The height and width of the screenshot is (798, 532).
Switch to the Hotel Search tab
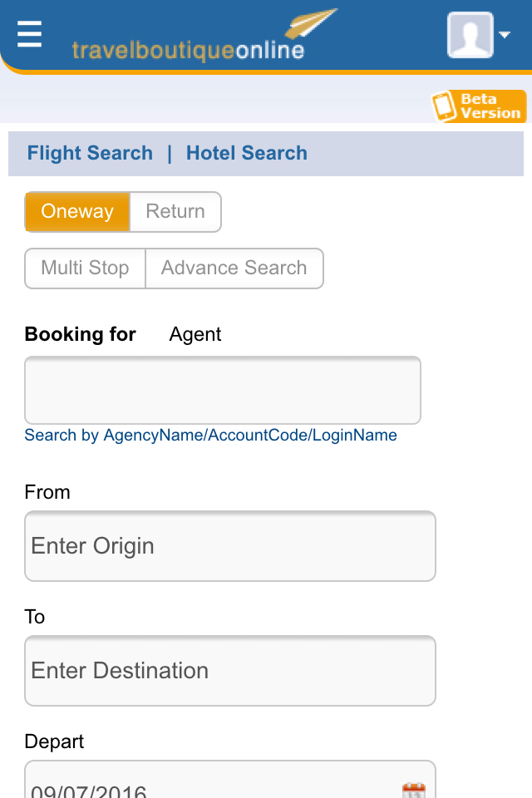[x=246, y=153]
